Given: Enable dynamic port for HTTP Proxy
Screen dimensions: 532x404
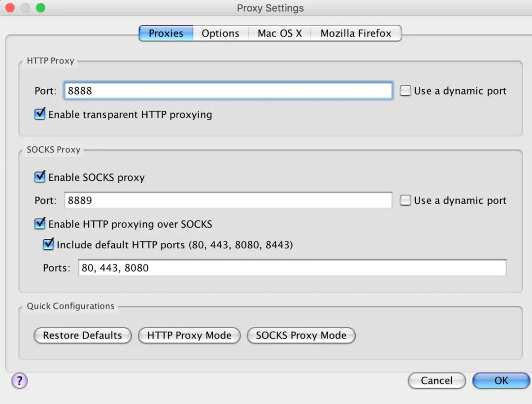Looking at the screenshot, I should 405,91.
